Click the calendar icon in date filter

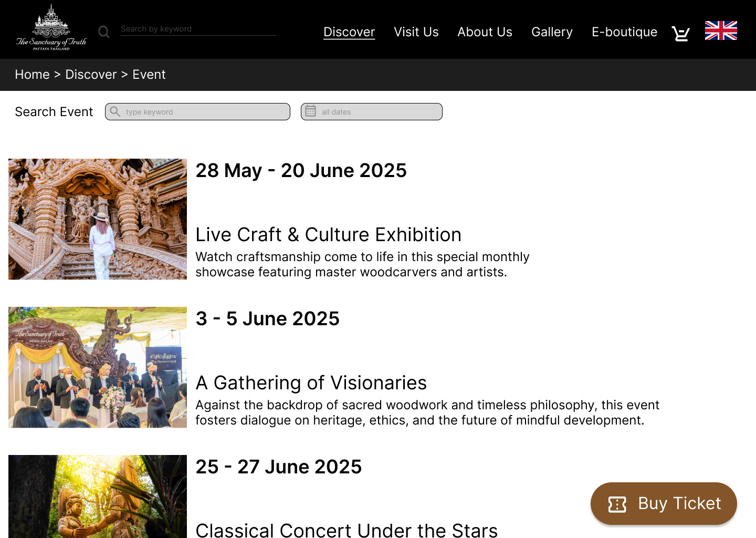[311, 111]
